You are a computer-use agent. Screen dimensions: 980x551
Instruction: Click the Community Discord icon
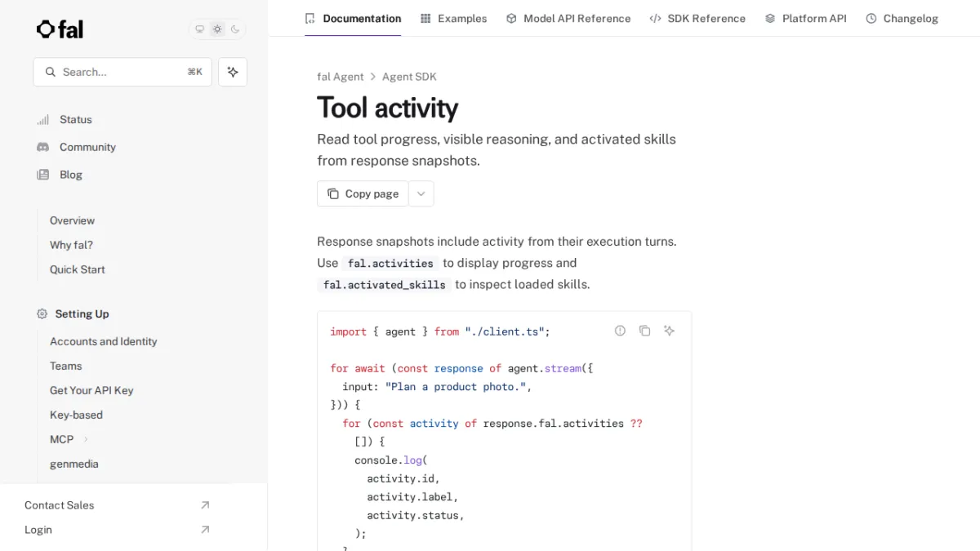pos(43,147)
